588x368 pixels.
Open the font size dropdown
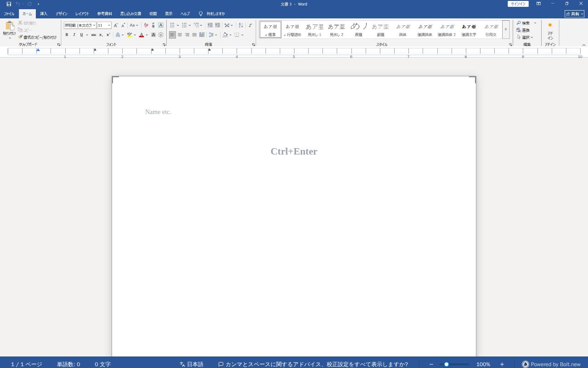109,25
